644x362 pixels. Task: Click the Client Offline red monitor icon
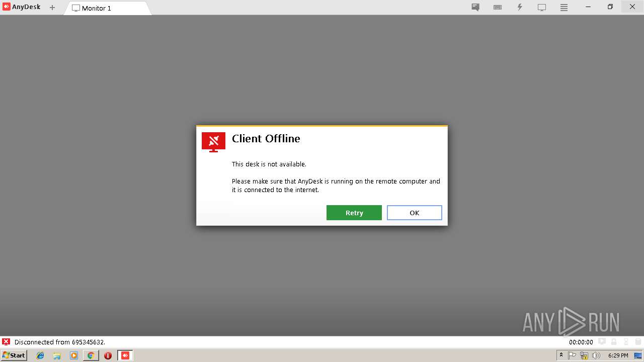pos(213,142)
